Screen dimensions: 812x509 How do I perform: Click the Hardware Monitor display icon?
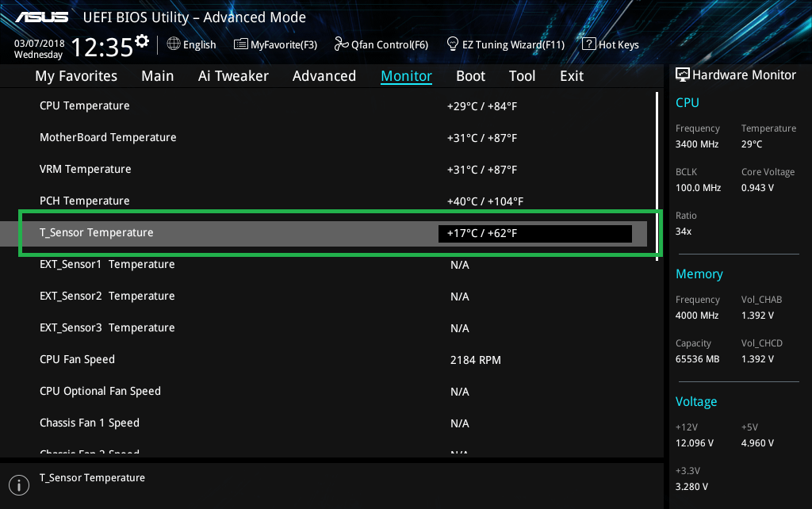click(x=683, y=75)
